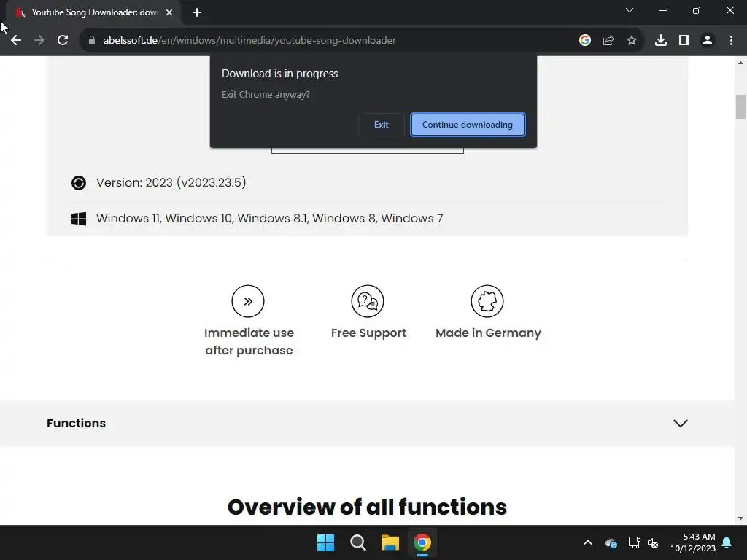Click the Download is in progress title
The width and height of the screenshot is (747, 560).
tap(279, 74)
